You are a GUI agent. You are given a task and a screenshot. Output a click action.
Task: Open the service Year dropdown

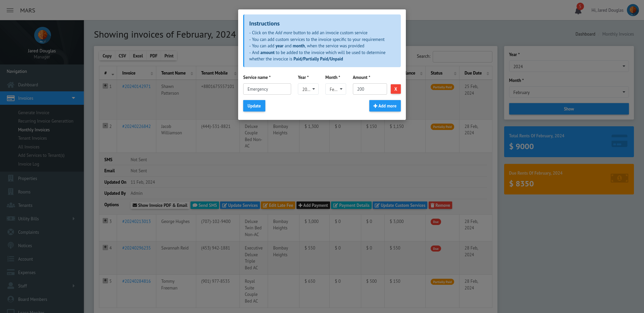[x=308, y=89]
